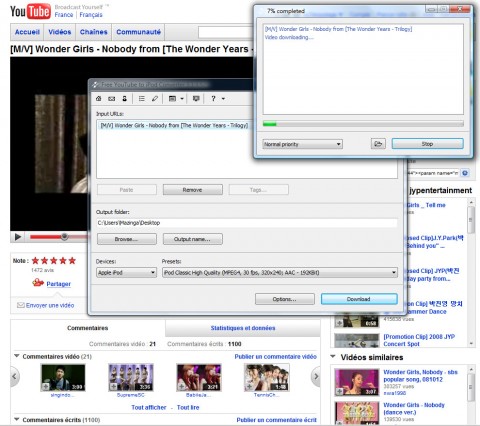Viewport: 480px width, 426px height.
Task: Click the Output name... button
Action: coord(192,239)
